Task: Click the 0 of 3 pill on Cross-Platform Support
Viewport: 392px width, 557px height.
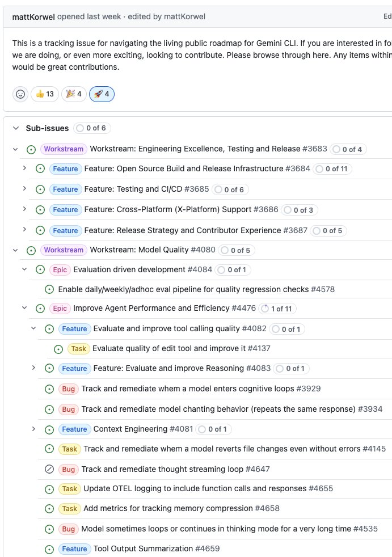Action: point(299,210)
